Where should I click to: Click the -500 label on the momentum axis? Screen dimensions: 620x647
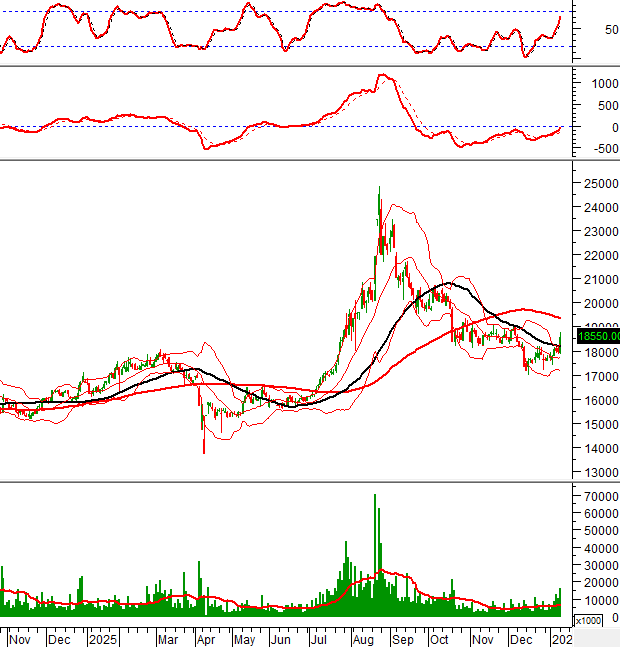pyautogui.click(x=594, y=149)
